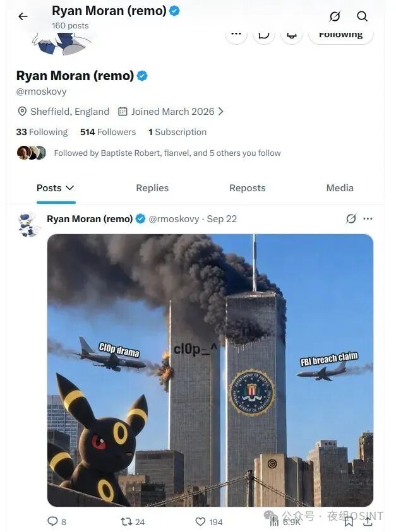Switch to the Media tab
The image size is (396, 532).
(340, 188)
